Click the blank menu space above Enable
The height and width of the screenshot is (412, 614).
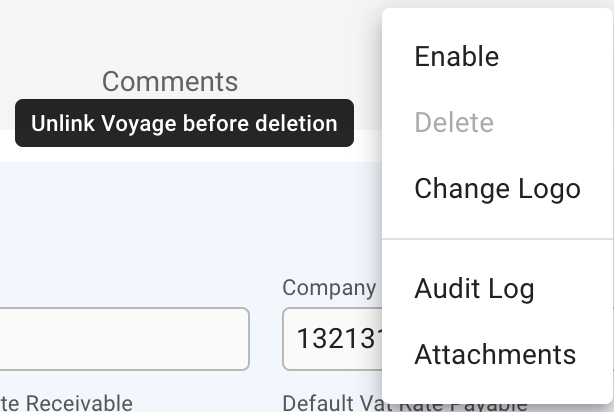click(497, 20)
